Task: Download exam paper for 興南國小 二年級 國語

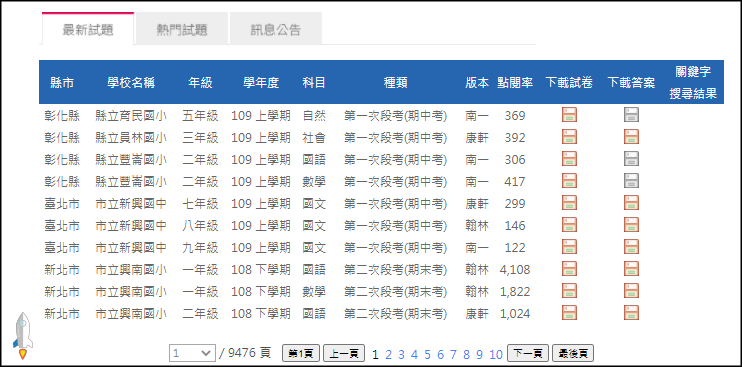Action: point(569,313)
